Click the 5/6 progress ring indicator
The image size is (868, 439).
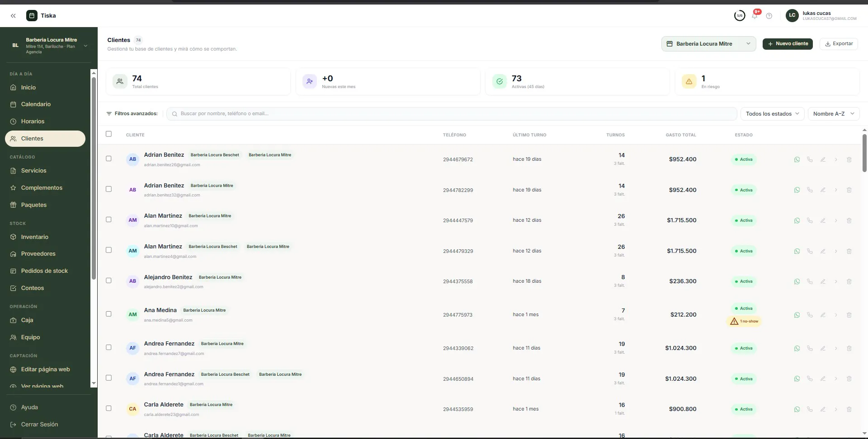click(x=740, y=16)
